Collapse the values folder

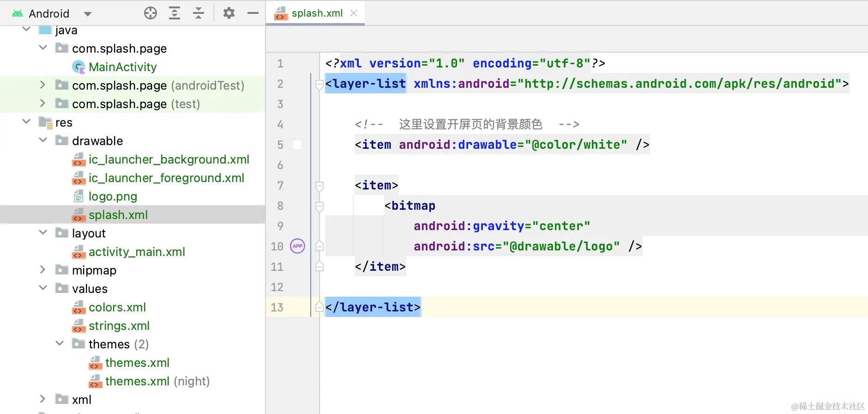coord(43,288)
